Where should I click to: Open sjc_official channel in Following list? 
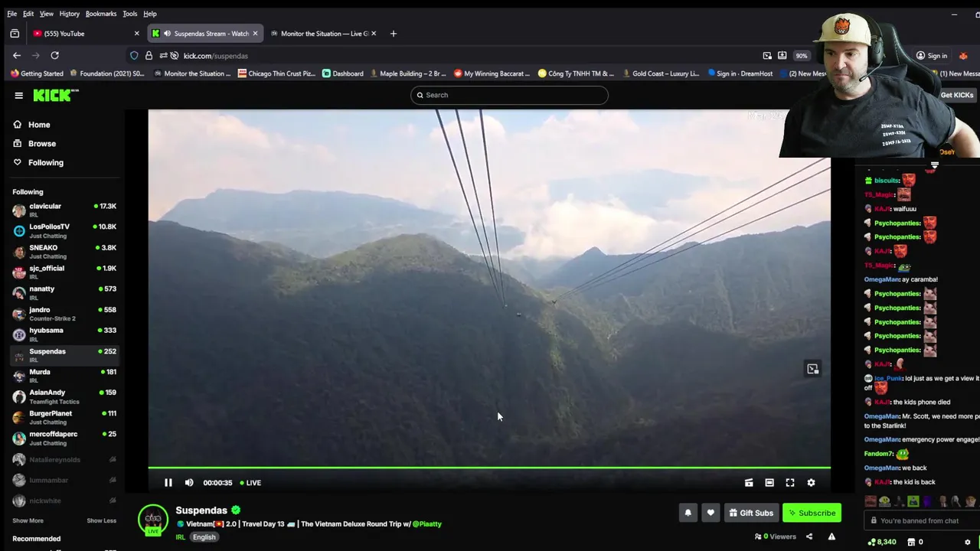tap(64, 272)
